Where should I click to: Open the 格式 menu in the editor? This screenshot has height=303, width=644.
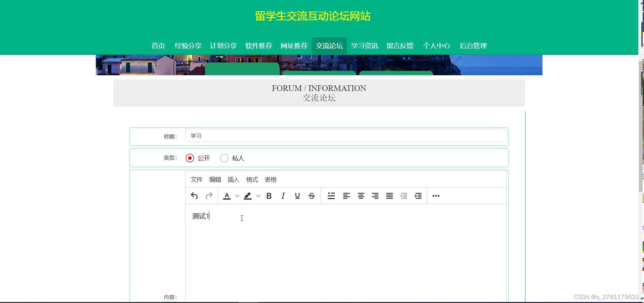pyautogui.click(x=252, y=180)
